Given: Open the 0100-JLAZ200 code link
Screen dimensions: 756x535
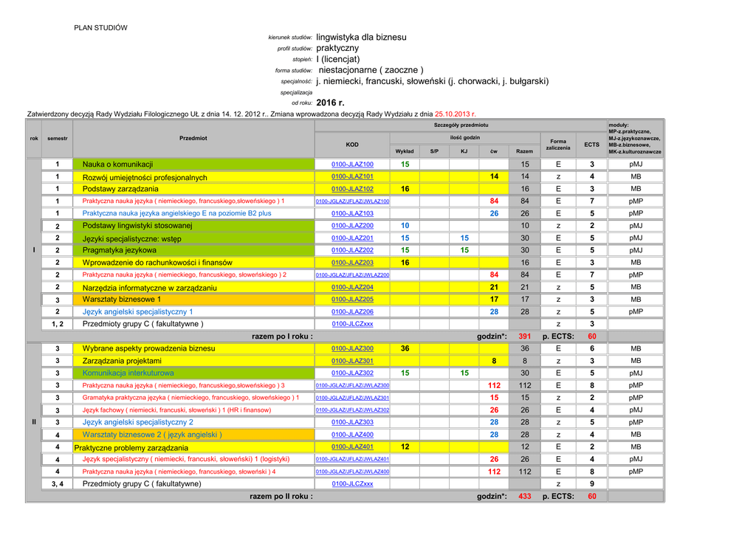Looking at the screenshot, I should pos(352,226).
